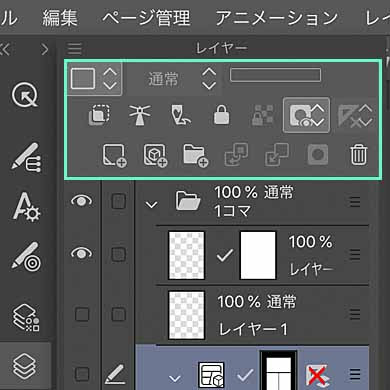Click grip handle of the selected frame row
390x390 pixels.
pos(355,374)
